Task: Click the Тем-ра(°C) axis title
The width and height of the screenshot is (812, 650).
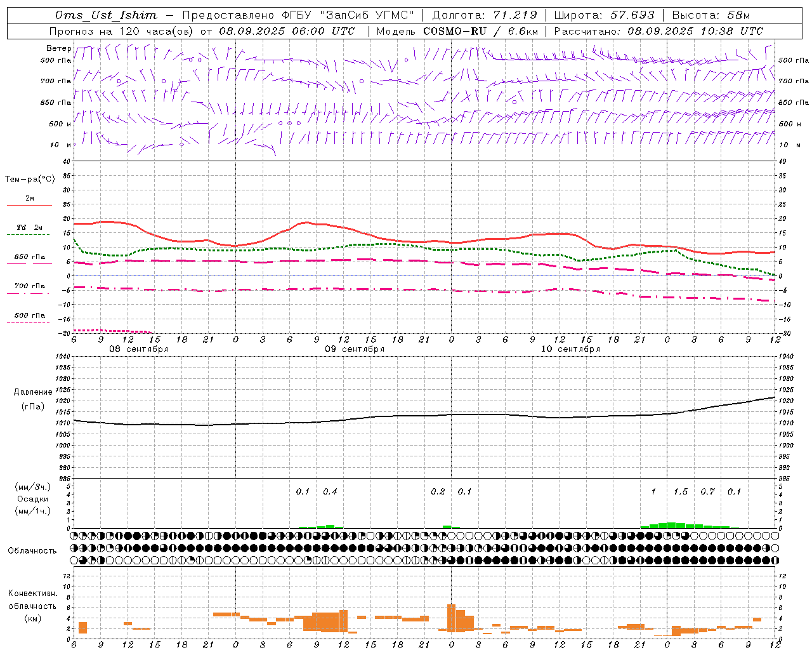Action: tap(30, 180)
